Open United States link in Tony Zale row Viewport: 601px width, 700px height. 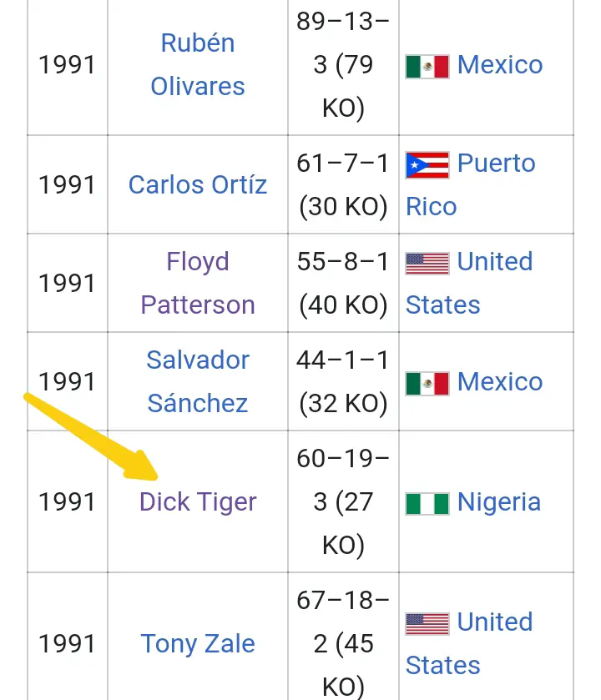(494, 622)
